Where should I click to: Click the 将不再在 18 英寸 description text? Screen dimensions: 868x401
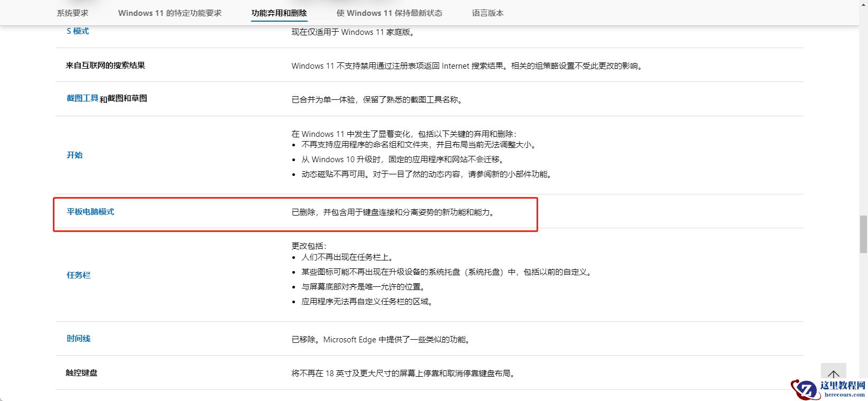404,374
